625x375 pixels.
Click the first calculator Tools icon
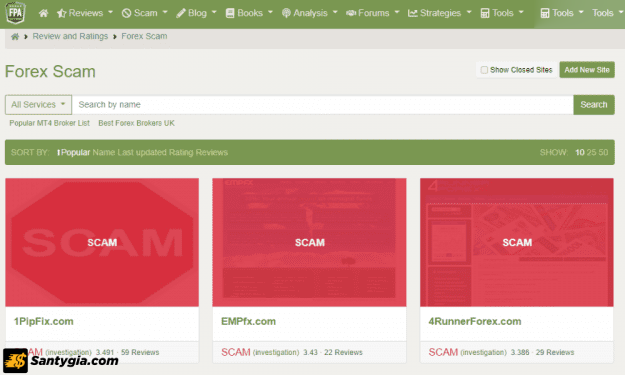tap(485, 13)
